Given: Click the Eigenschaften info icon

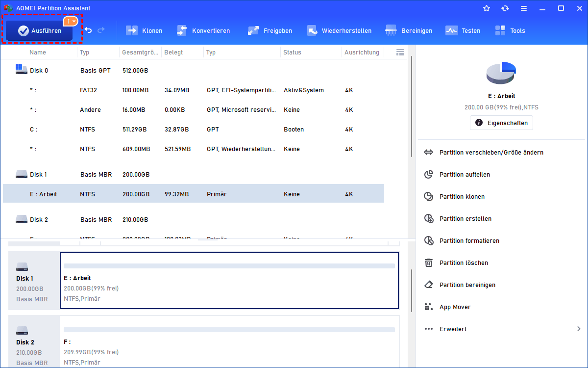Looking at the screenshot, I should (479, 123).
